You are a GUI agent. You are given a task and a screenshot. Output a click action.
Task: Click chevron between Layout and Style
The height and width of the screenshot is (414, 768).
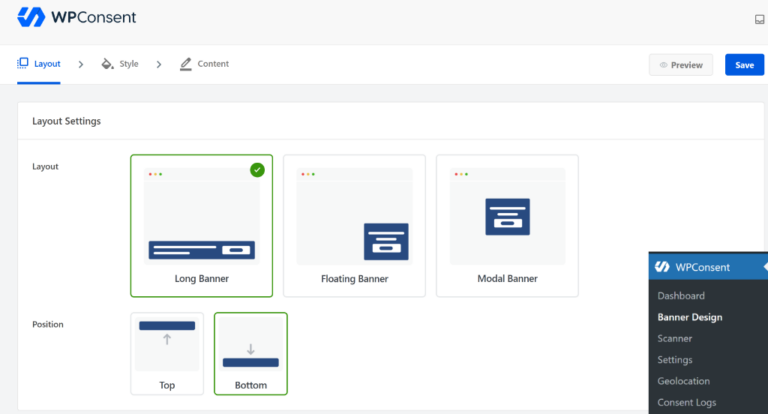pos(81,64)
